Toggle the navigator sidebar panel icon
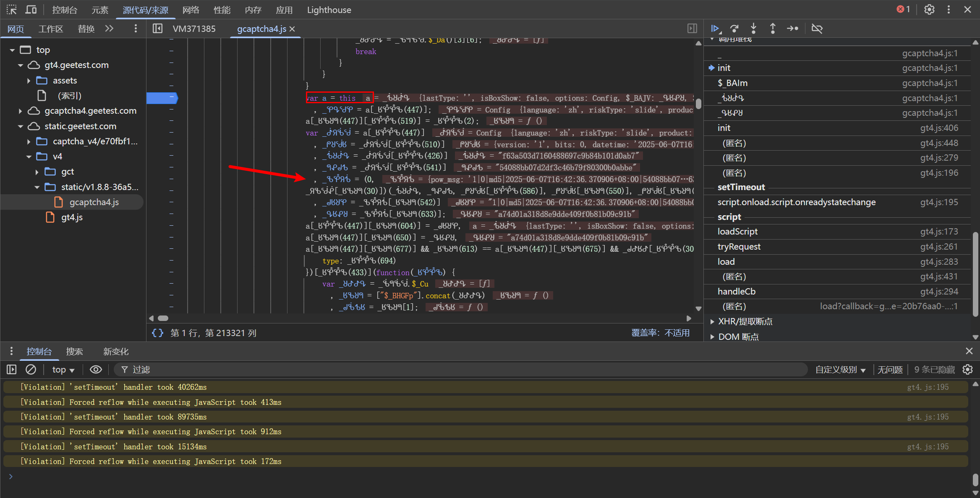This screenshot has height=498, width=980. (157, 29)
